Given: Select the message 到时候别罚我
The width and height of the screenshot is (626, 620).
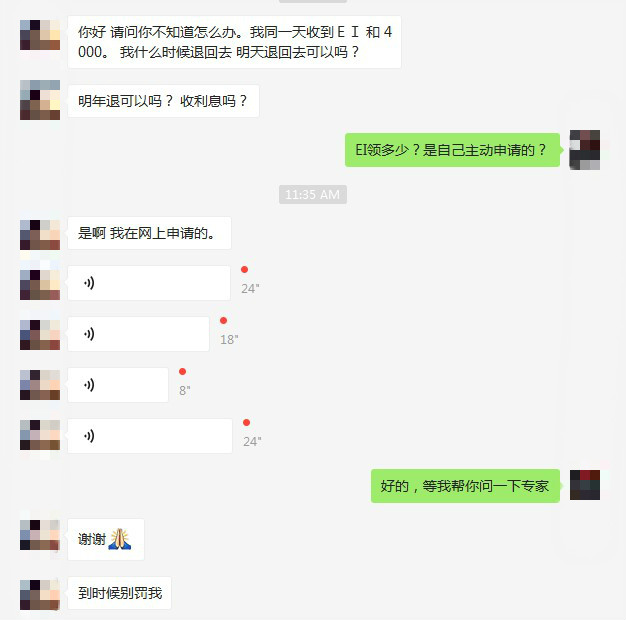Looking at the screenshot, I should click(119, 593).
